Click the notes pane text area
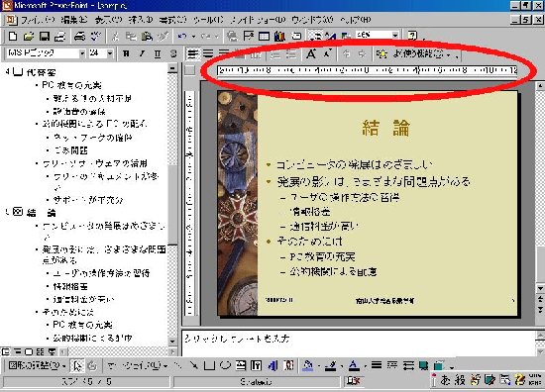Screen dimensions: 545x392 tap(358, 343)
